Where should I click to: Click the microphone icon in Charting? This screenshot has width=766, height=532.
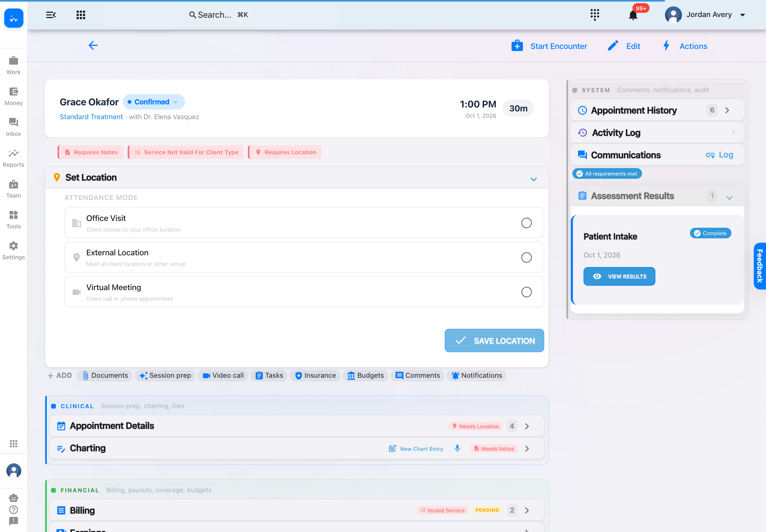(457, 448)
